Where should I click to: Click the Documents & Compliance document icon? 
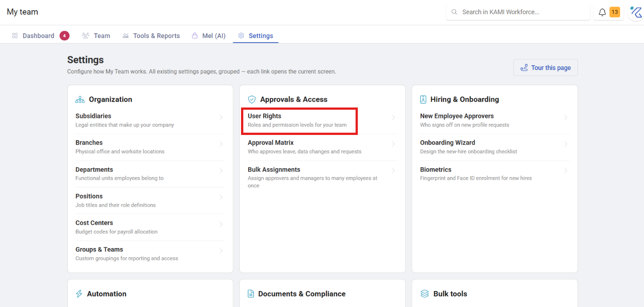tap(251, 294)
